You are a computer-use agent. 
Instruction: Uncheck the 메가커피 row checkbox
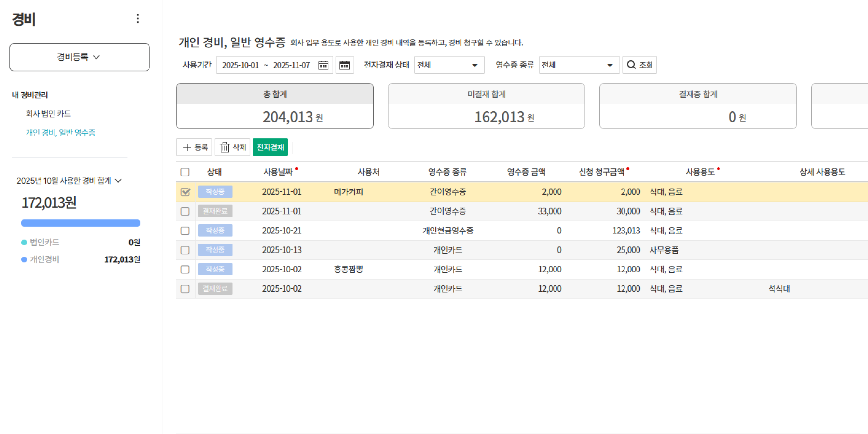point(185,191)
